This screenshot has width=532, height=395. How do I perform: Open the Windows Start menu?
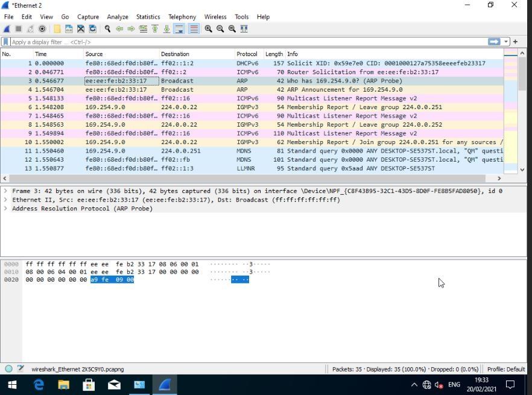pyautogui.click(x=12, y=385)
